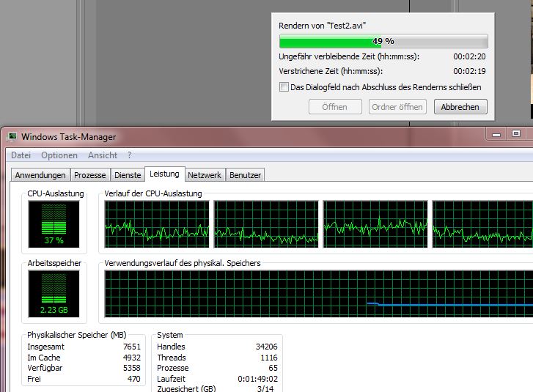Click the Insgesamt value 7651
The width and height of the screenshot is (533, 392).
point(132,347)
